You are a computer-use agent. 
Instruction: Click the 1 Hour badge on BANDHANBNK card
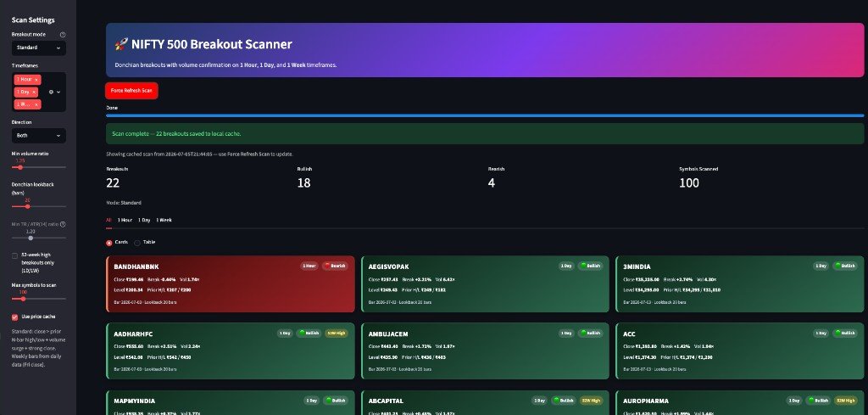pos(309,266)
